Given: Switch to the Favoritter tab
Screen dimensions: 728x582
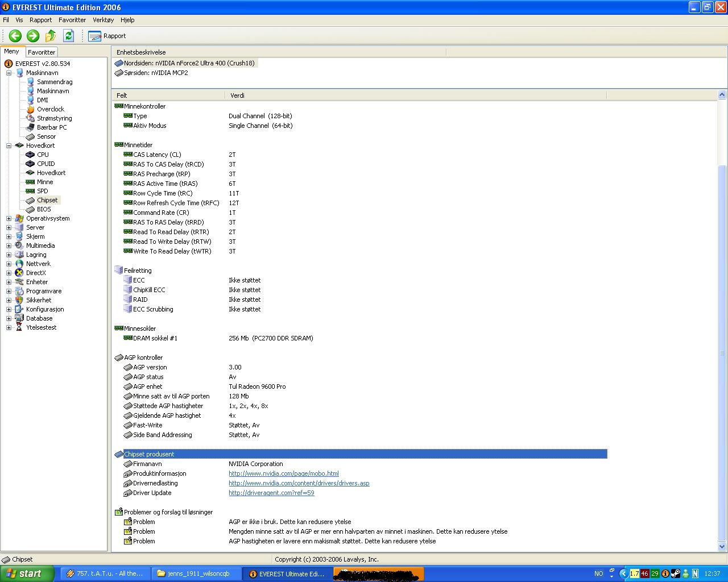Looking at the screenshot, I should (x=42, y=52).
